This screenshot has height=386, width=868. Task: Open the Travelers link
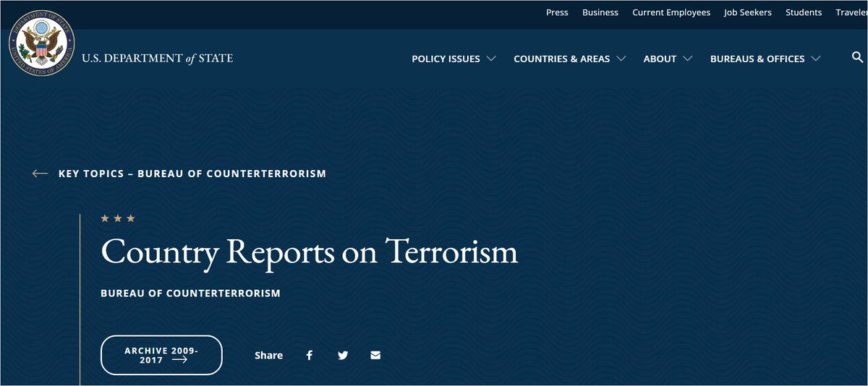852,12
